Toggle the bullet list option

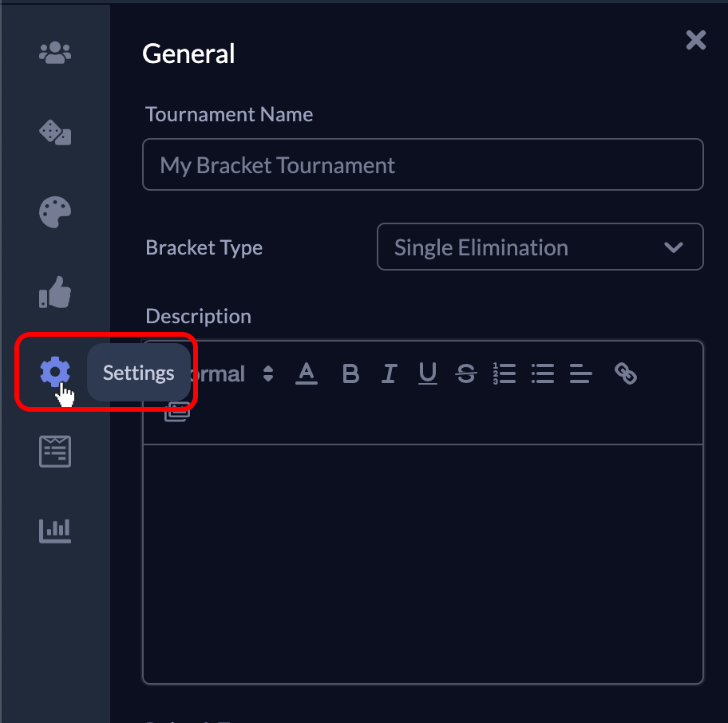click(x=543, y=373)
